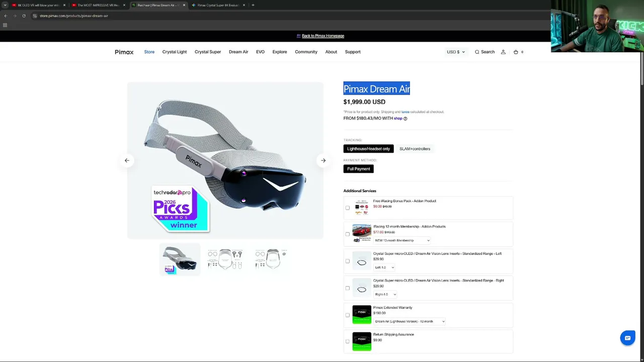Open the Explore menu item
Screen dimensions: 644x362
click(280, 52)
